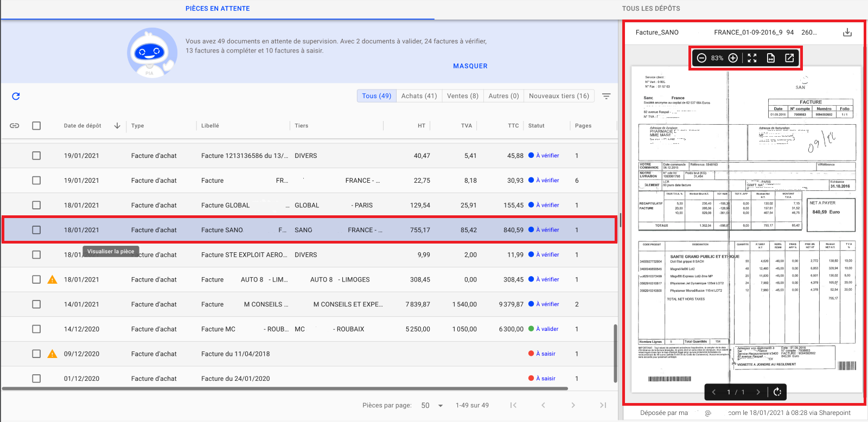The width and height of the screenshot is (868, 422).
Task: Click the vertical table scrollbar
Action: (615, 354)
